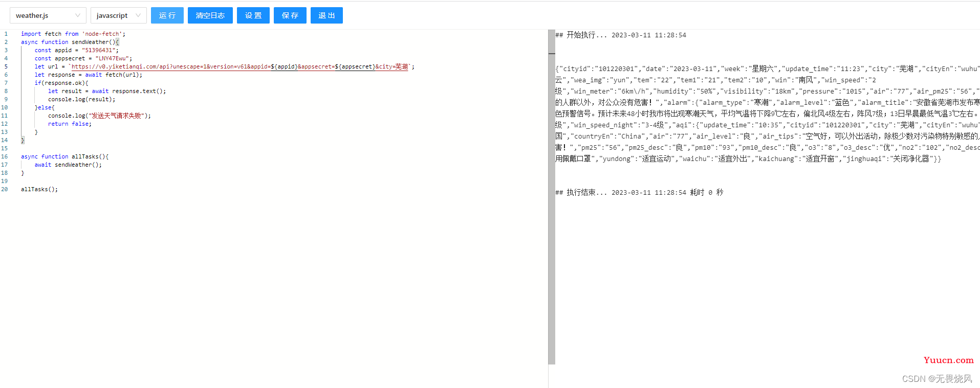Click the const appsecret line
Image resolution: width=980 pixels, height=388 pixels.
coord(83,58)
